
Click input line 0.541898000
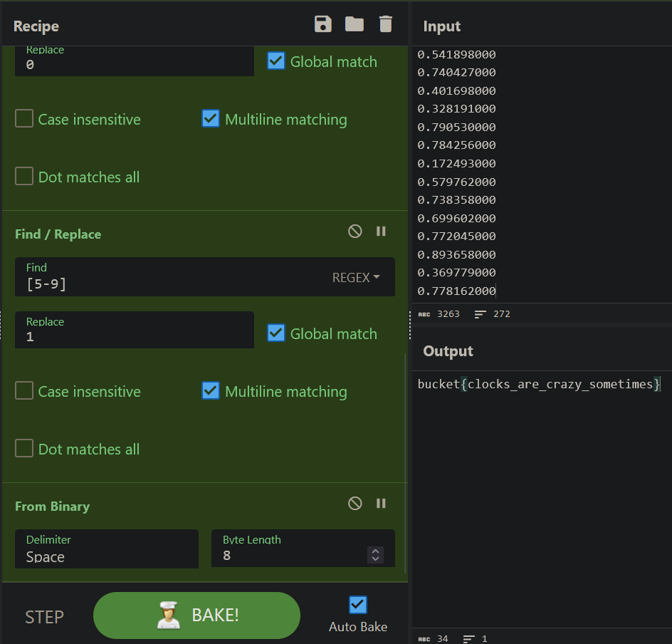click(x=456, y=54)
